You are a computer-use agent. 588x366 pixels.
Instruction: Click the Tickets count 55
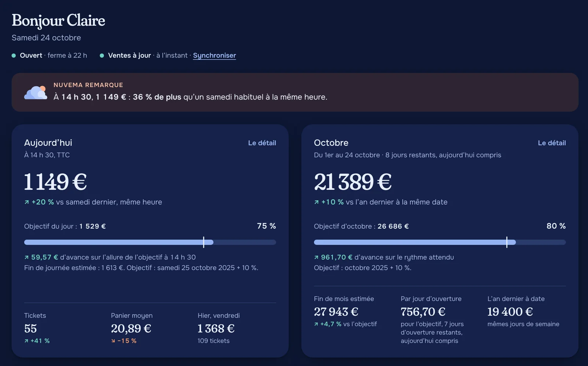31,329
